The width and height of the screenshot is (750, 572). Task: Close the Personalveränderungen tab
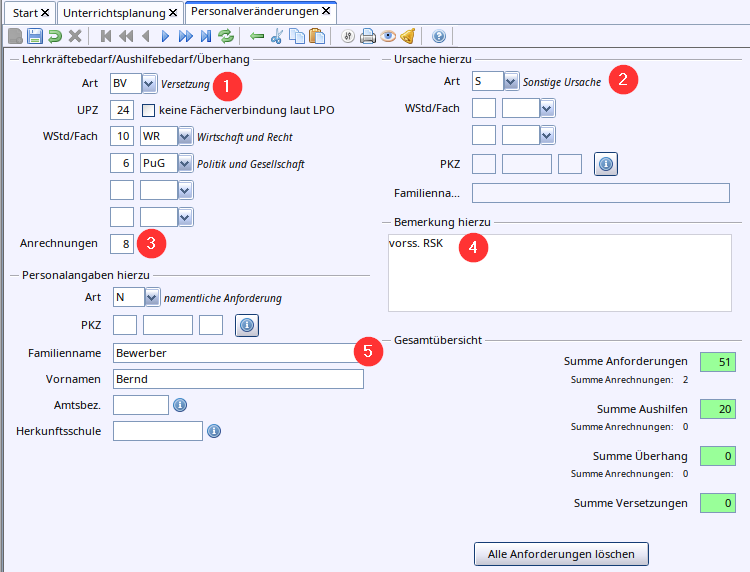point(326,11)
